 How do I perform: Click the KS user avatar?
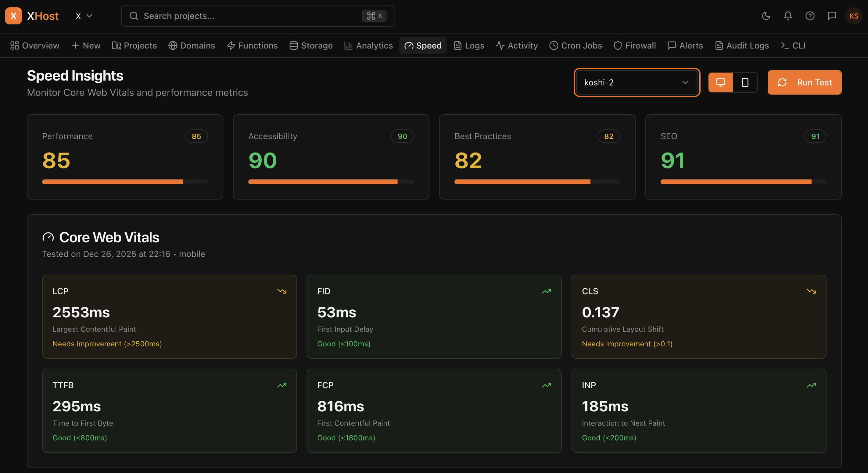coord(853,16)
